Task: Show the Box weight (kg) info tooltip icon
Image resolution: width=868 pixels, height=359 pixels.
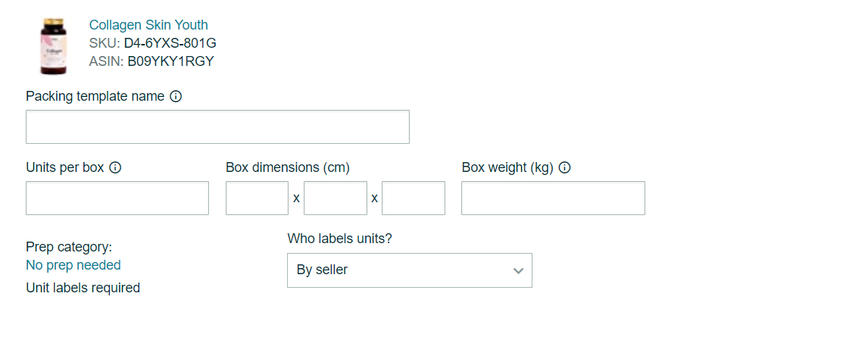Action: (564, 167)
